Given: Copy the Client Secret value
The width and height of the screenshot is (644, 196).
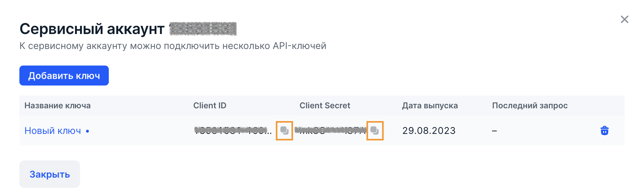Looking at the screenshot, I should pos(375,130).
